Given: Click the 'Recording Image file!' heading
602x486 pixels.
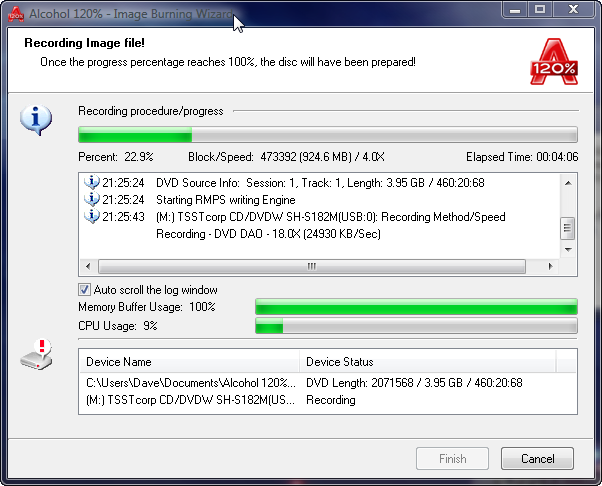Looking at the screenshot, I should pos(84,43).
